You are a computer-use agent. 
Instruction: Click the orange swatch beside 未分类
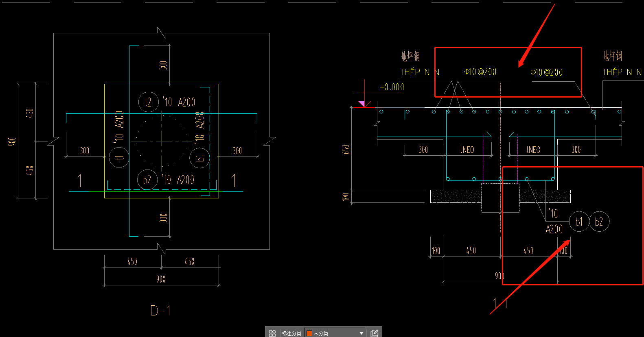click(309, 333)
